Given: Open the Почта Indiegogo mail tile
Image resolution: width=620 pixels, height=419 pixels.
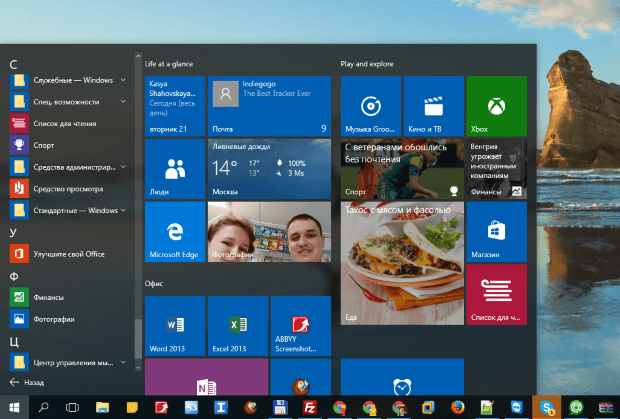Looking at the screenshot, I should (269, 106).
